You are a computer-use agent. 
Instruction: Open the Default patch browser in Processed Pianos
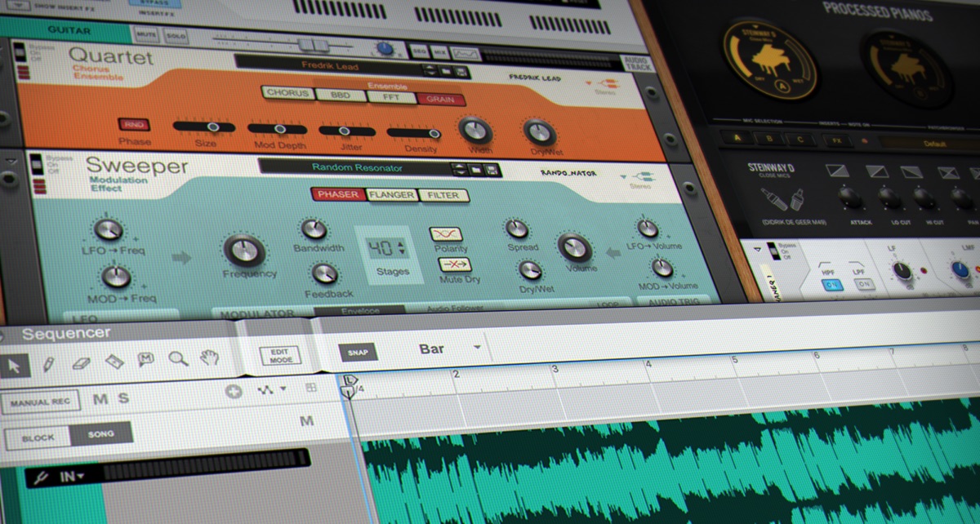point(935,144)
